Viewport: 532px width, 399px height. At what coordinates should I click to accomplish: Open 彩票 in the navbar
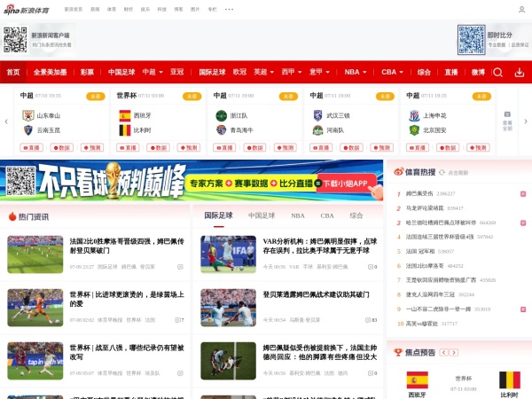pyautogui.click(x=87, y=72)
